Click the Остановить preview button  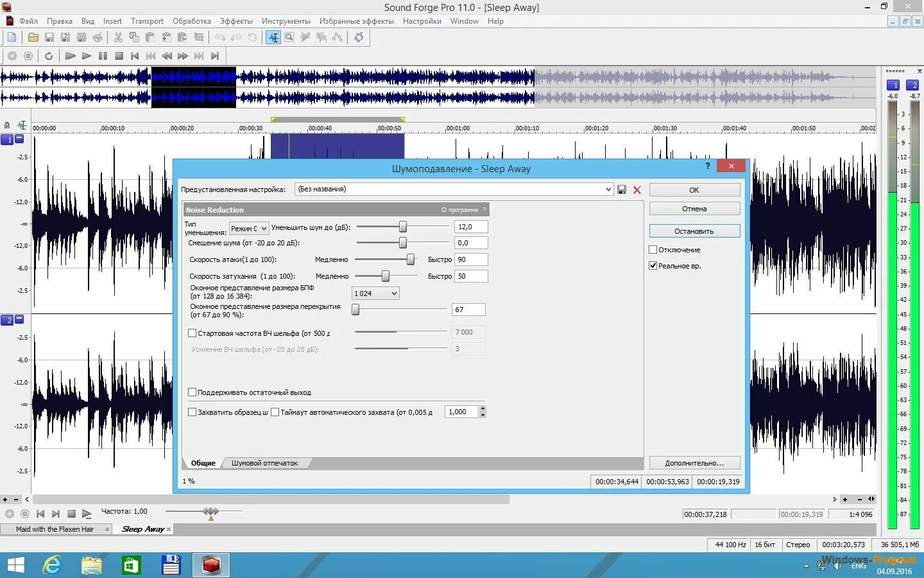[x=694, y=231]
